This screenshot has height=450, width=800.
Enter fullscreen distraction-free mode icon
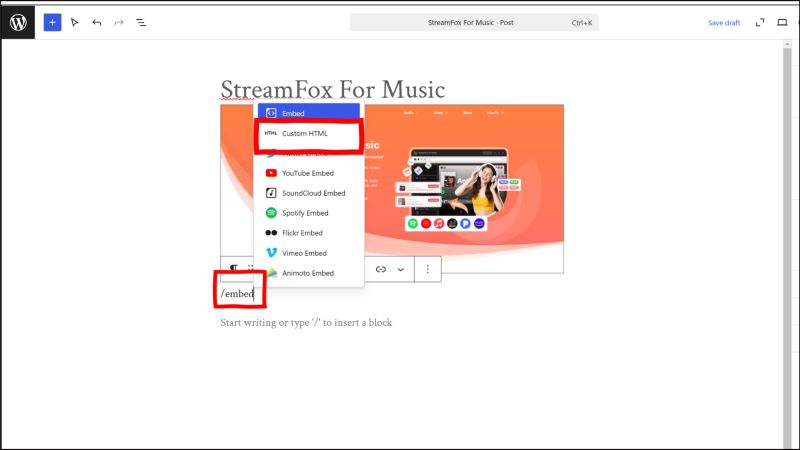point(760,22)
